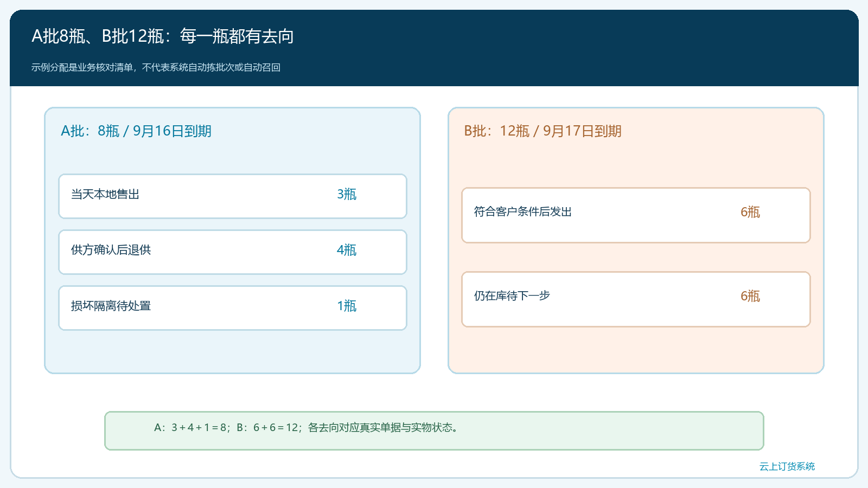
Task: Click 6瓶 in the 仍在库待下一步 row
Action: click(x=750, y=296)
